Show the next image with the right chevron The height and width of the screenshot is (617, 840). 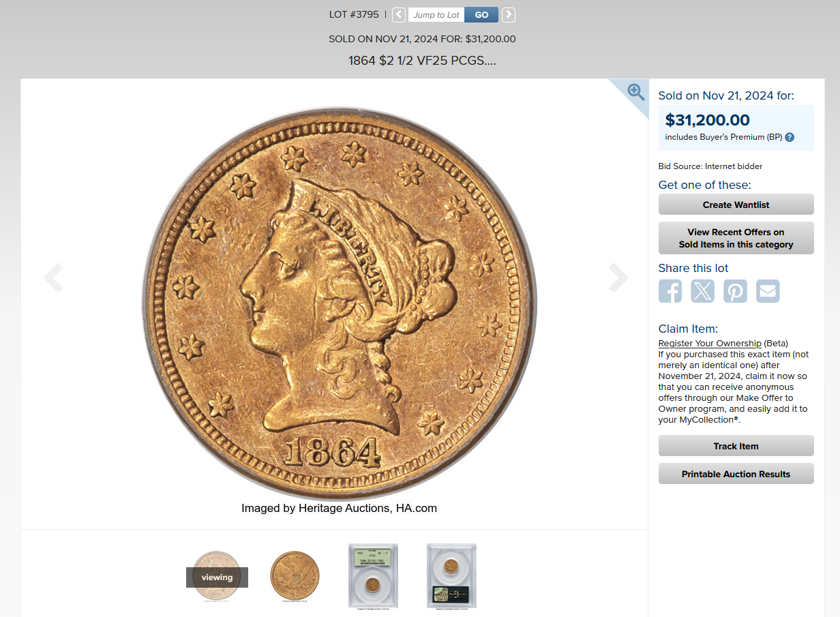click(x=618, y=277)
